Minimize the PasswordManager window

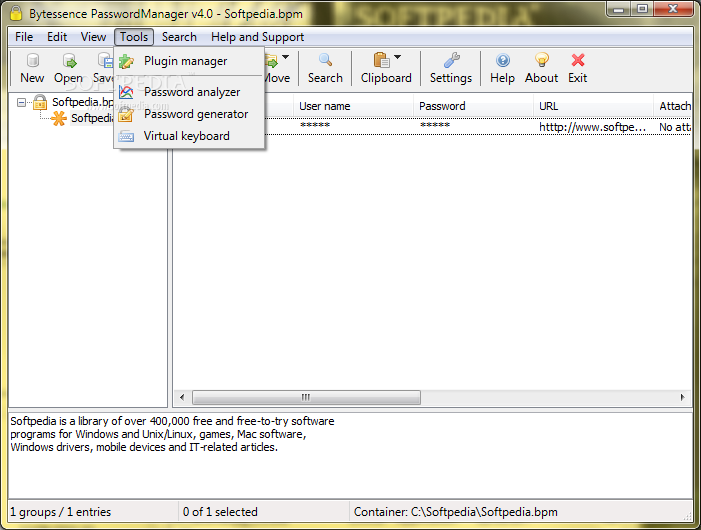[x=619, y=9]
